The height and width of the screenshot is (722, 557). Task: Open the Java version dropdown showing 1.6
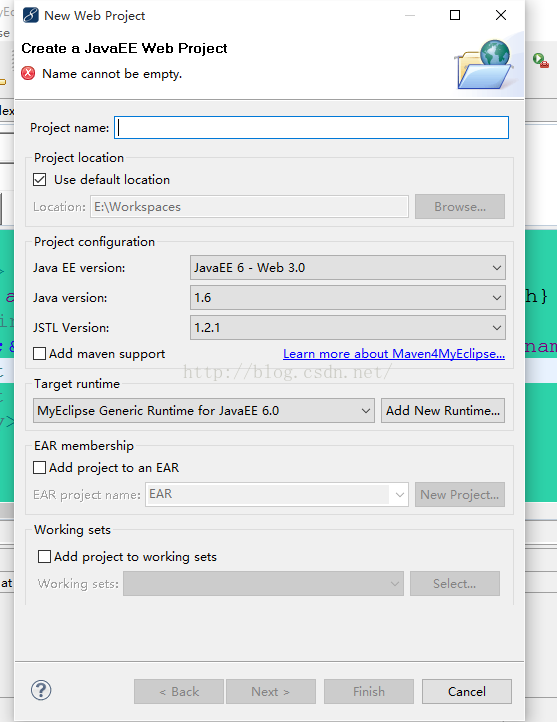click(348, 297)
